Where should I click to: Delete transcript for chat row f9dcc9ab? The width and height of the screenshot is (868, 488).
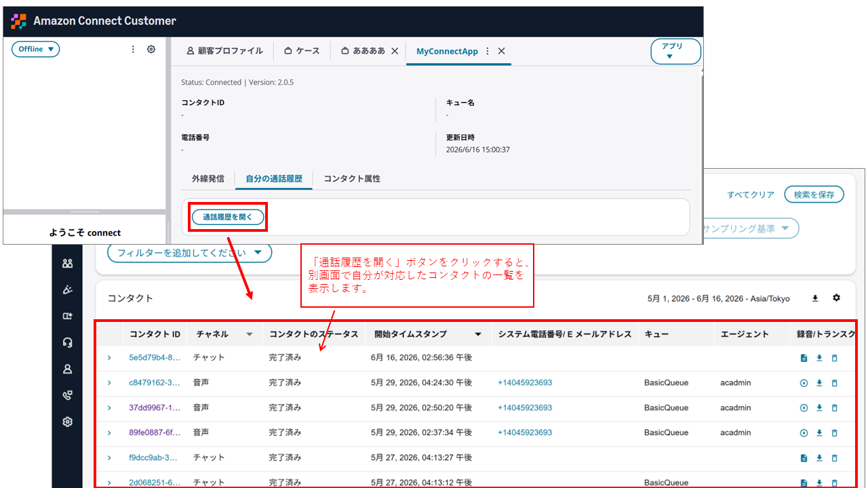834,458
